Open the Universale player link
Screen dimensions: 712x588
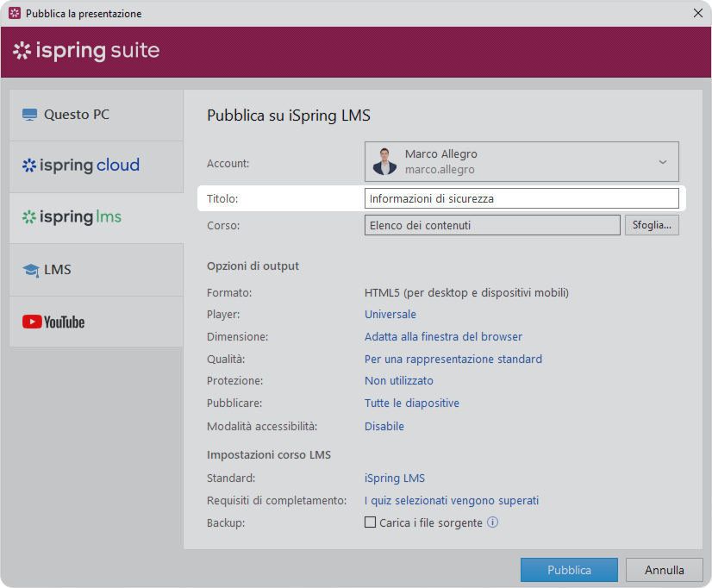click(x=390, y=315)
